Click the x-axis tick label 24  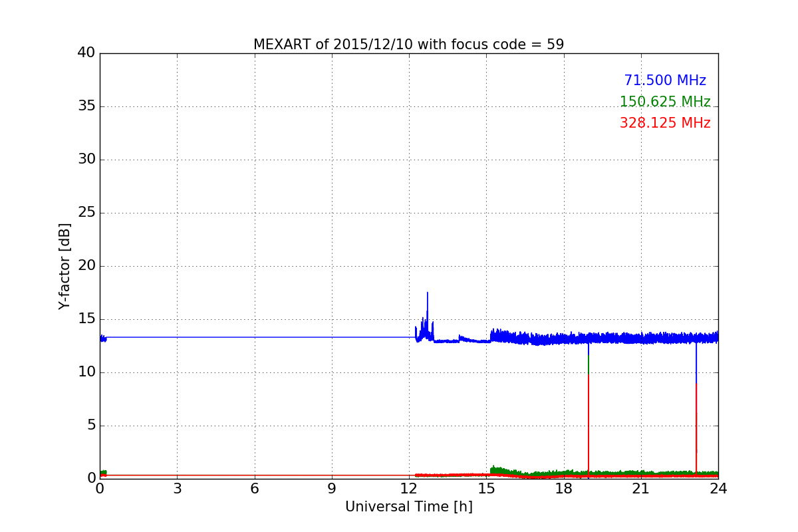click(x=718, y=489)
